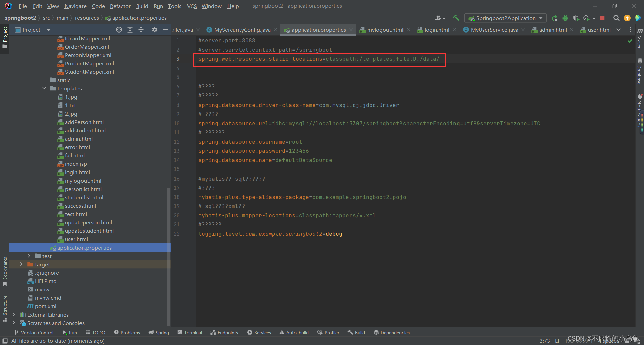This screenshot has width=644, height=345.
Task: Click the orange IDE update icon
Action: pyautogui.click(x=627, y=18)
